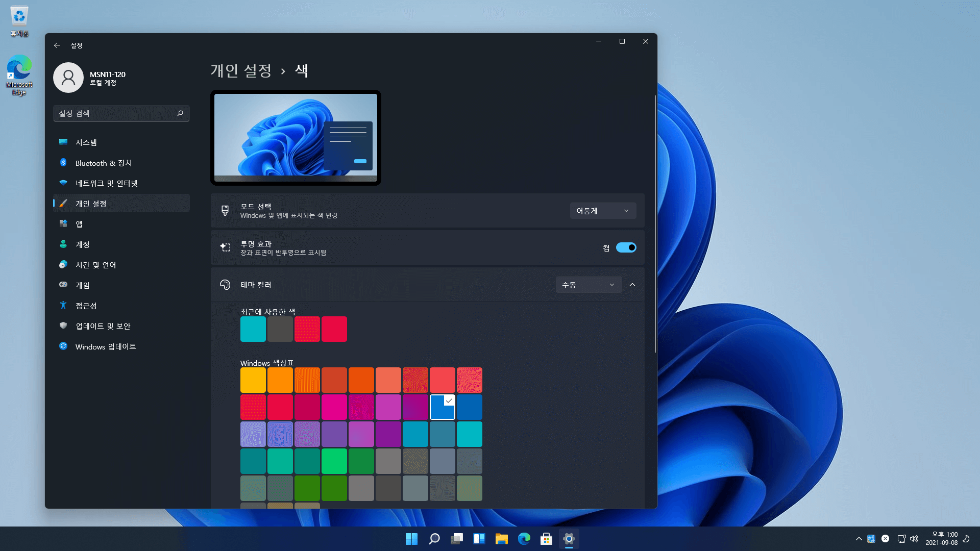980x551 pixels.
Task: Click the search magnifier icon in settings search
Action: click(x=180, y=113)
